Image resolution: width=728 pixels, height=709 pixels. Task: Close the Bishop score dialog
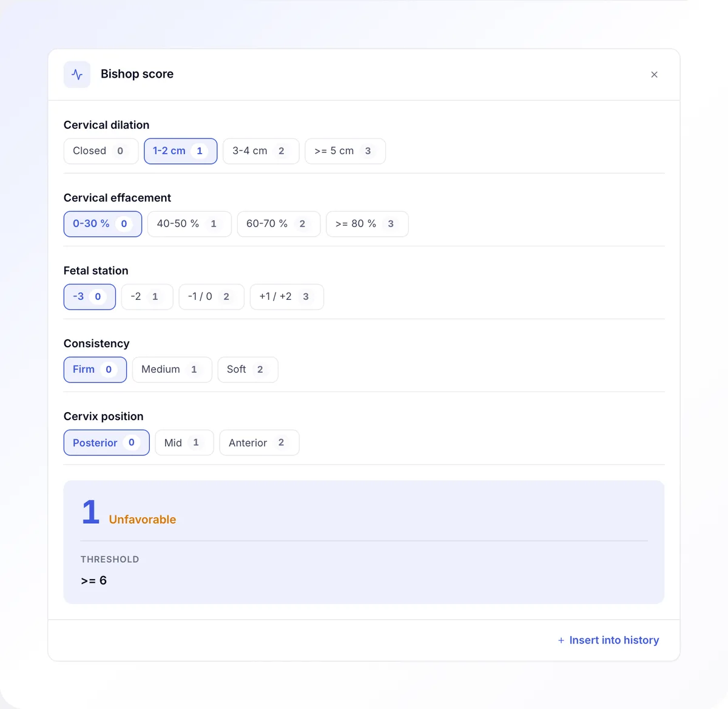coord(654,75)
